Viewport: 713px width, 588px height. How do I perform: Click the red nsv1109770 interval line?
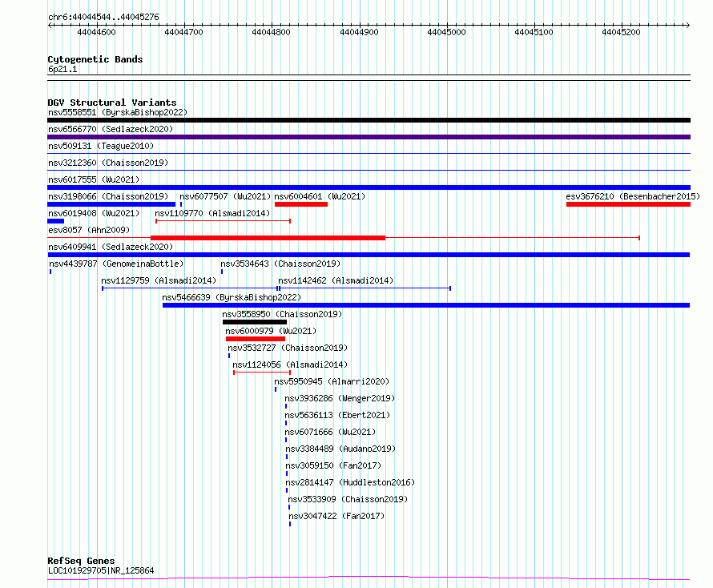224,221
